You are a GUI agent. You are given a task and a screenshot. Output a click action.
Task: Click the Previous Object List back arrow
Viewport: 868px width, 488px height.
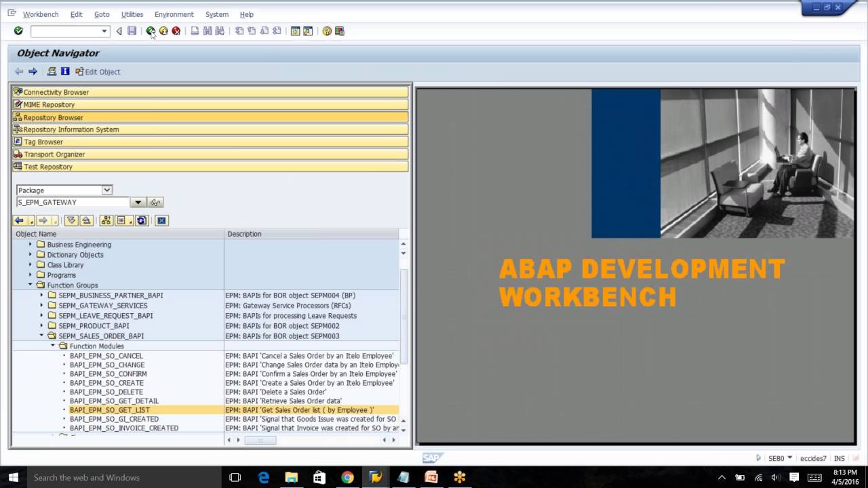click(20, 220)
